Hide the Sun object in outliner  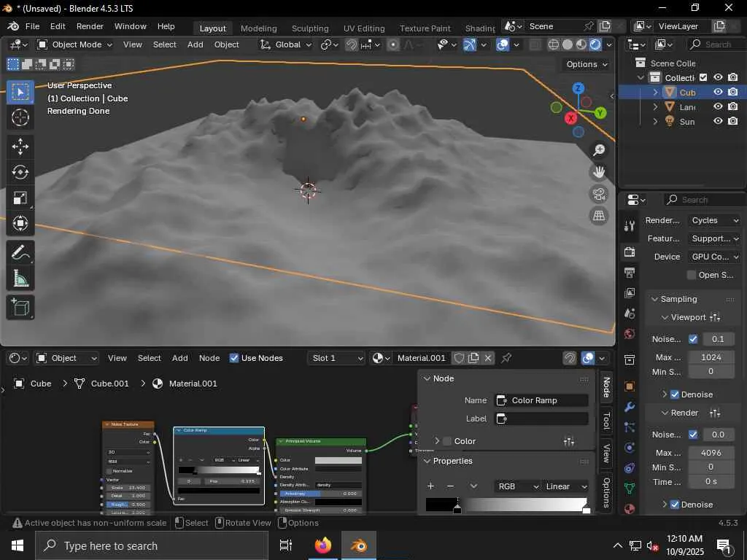tap(718, 121)
